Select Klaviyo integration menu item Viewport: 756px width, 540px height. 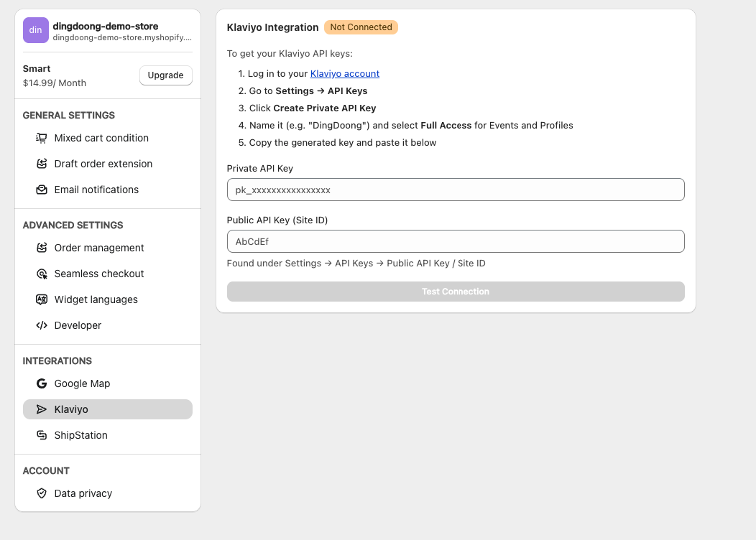(108, 409)
